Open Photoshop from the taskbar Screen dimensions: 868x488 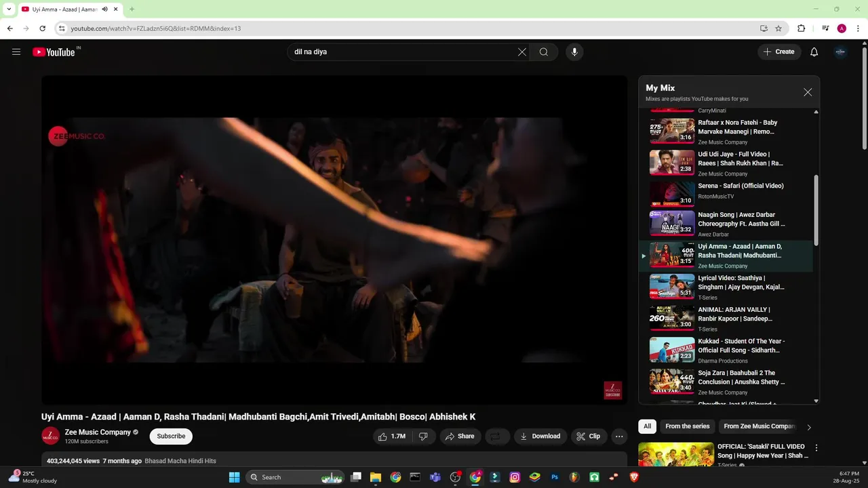555,477
